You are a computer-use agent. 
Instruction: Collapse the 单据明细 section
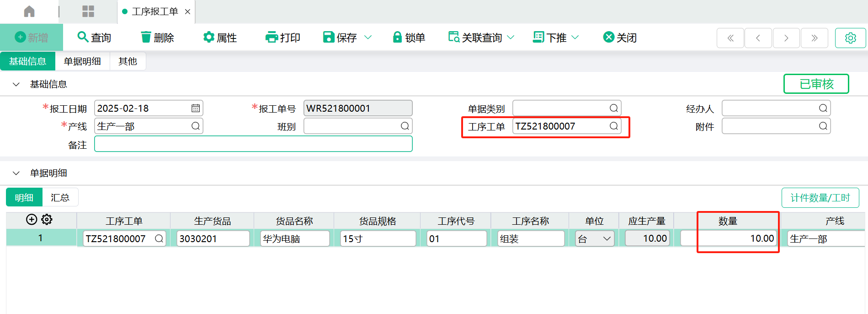pos(16,173)
